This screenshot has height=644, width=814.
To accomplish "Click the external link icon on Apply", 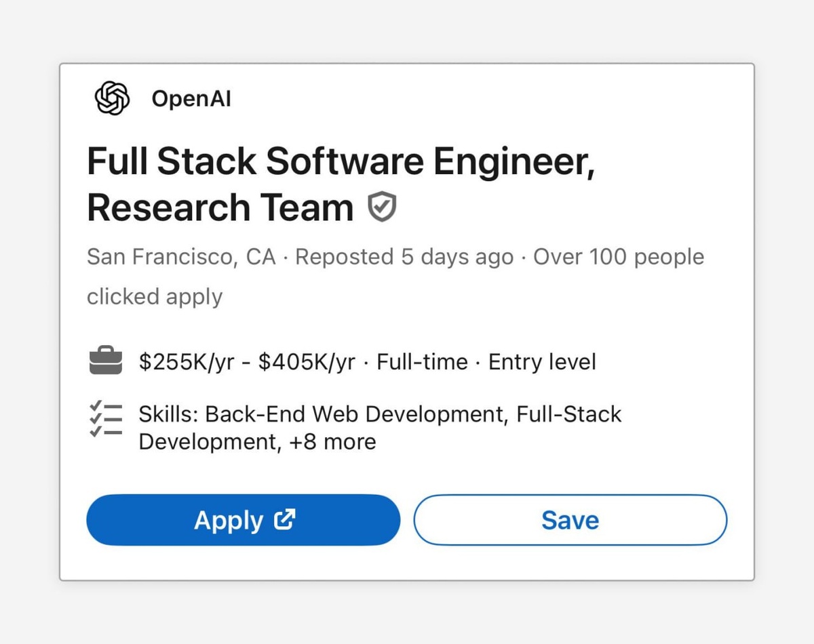I will (284, 520).
